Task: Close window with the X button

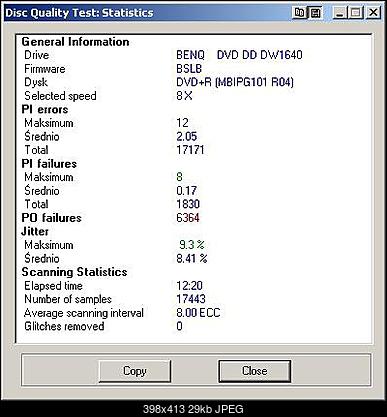Action: [x=373, y=13]
